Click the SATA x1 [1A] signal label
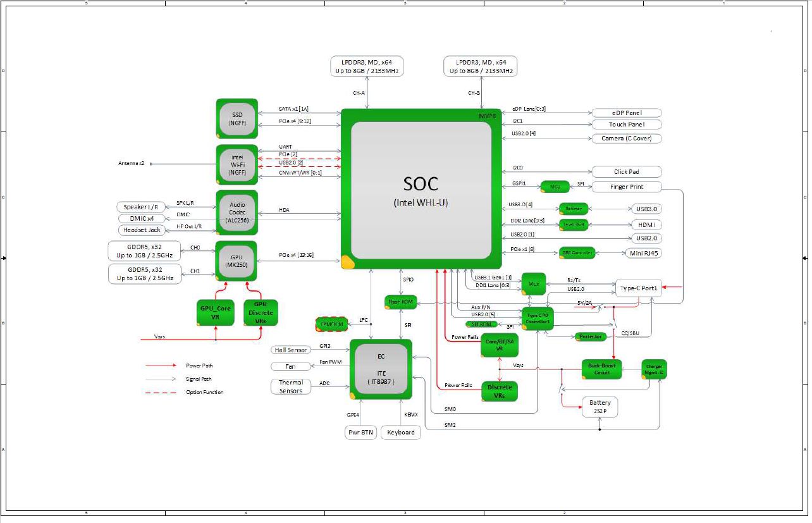Screen dimensions: 812x523 click(295, 109)
